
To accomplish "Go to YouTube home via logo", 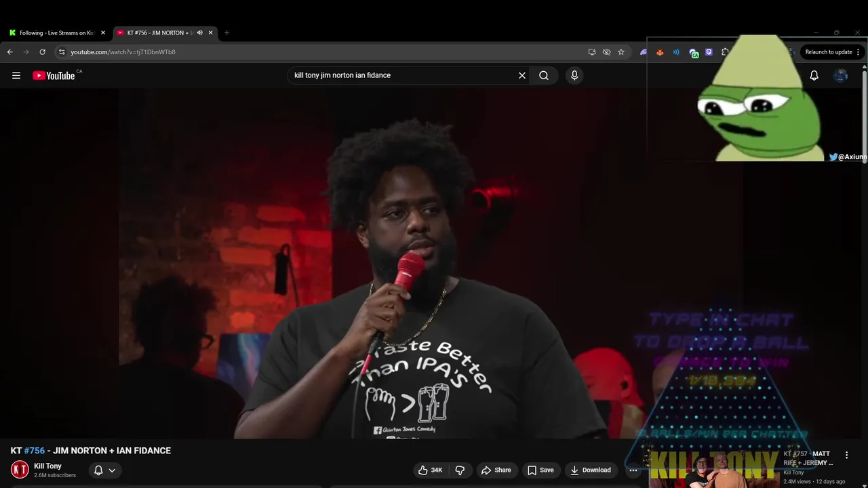I will [54, 75].
